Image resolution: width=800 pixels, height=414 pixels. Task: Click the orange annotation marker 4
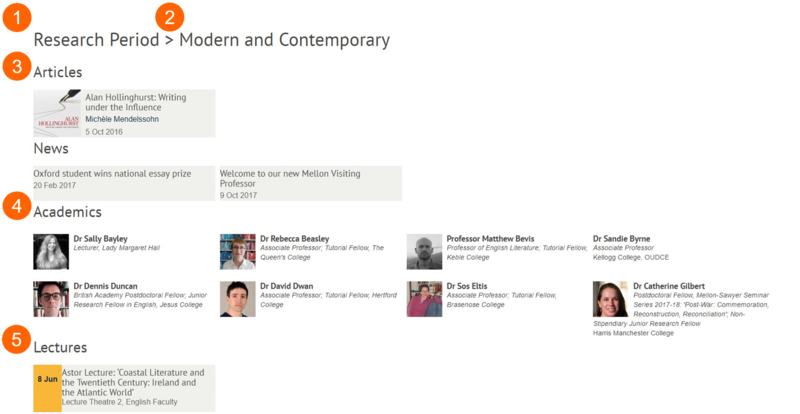[14, 206]
